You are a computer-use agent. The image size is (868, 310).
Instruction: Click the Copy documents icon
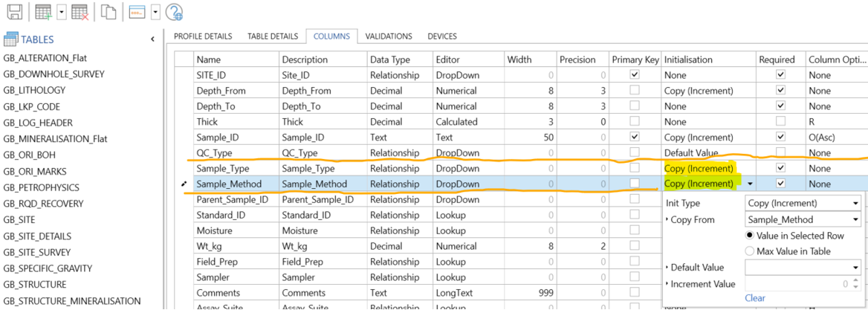(109, 12)
